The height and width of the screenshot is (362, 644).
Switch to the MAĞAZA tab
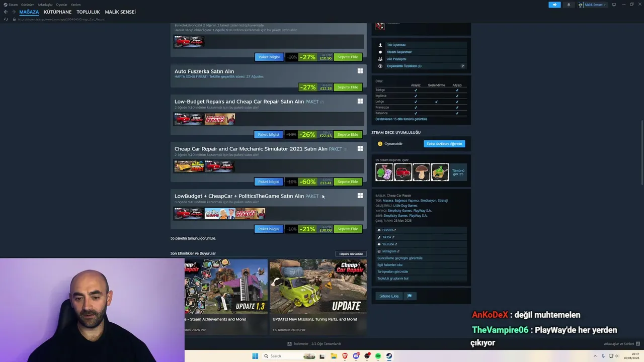[29, 12]
